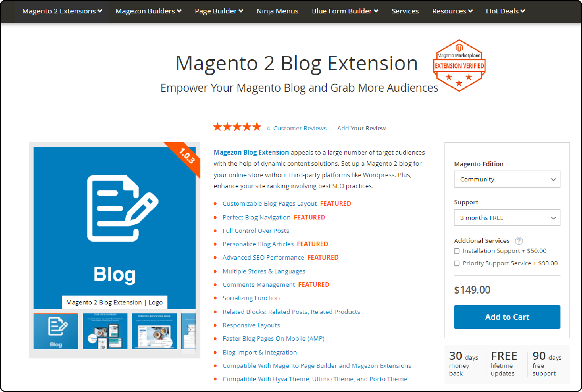Expand the Magento Edition dropdown
Screen dimensions: 582x392
click(x=507, y=179)
